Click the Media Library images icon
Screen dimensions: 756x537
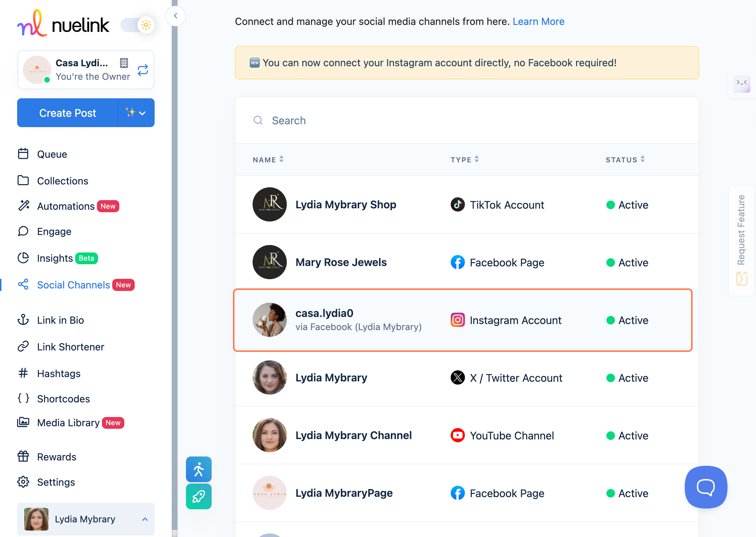click(23, 422)
